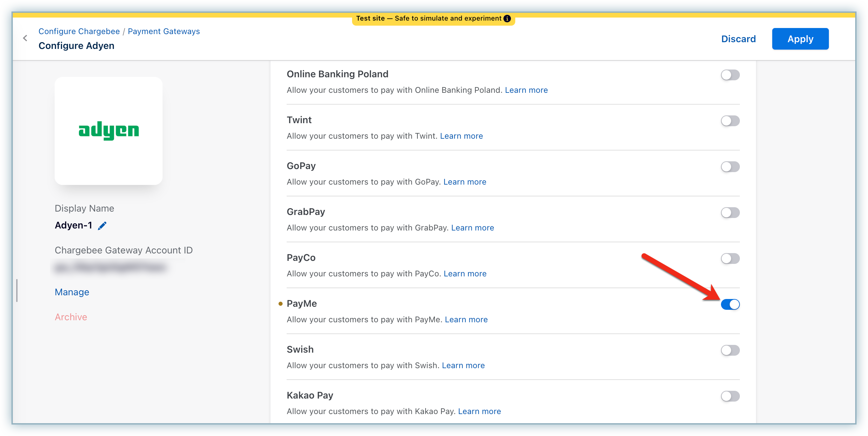Enable the GoPay toggle switch

pos(730,167)
